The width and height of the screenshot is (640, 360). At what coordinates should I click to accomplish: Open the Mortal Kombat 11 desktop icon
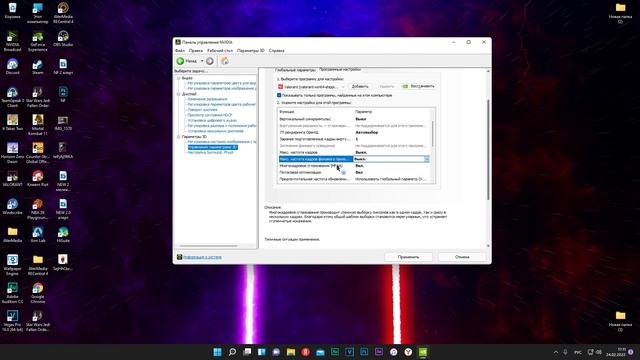point(38,125)
